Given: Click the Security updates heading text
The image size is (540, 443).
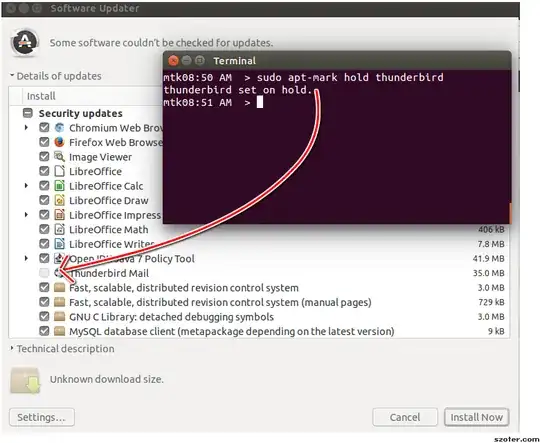Looking at the screenshot, I should coord(81,113).
